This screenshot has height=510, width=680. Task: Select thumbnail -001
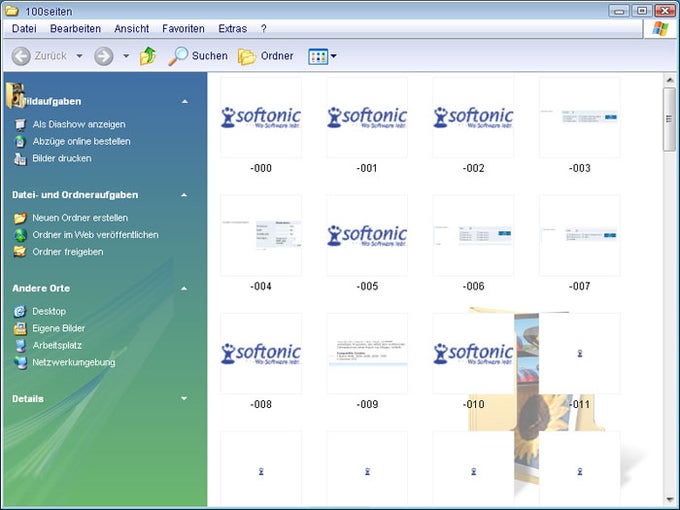pyautogui.click(x=367, y=118)
